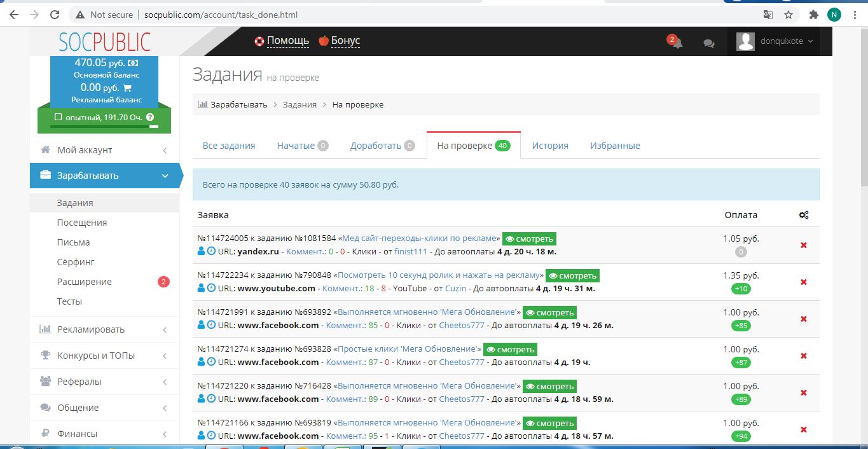Expand the Рефералы sidebar section
The width and height of the screenshot is (868, 449).
pos(104,382)
